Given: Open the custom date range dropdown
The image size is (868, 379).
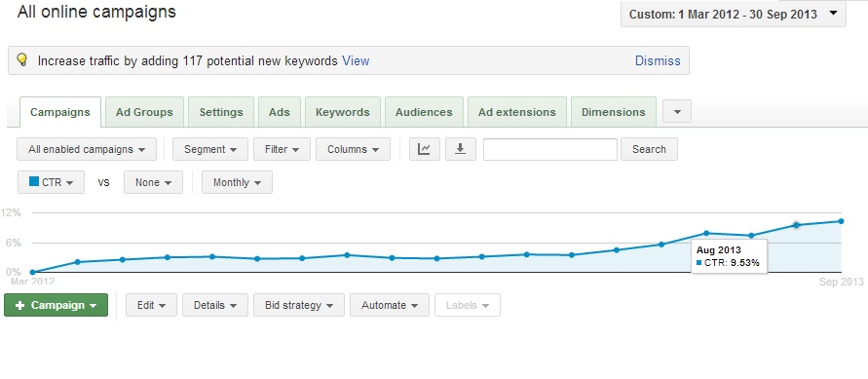Looking at the screenshot, I should [x=734, y=15].
